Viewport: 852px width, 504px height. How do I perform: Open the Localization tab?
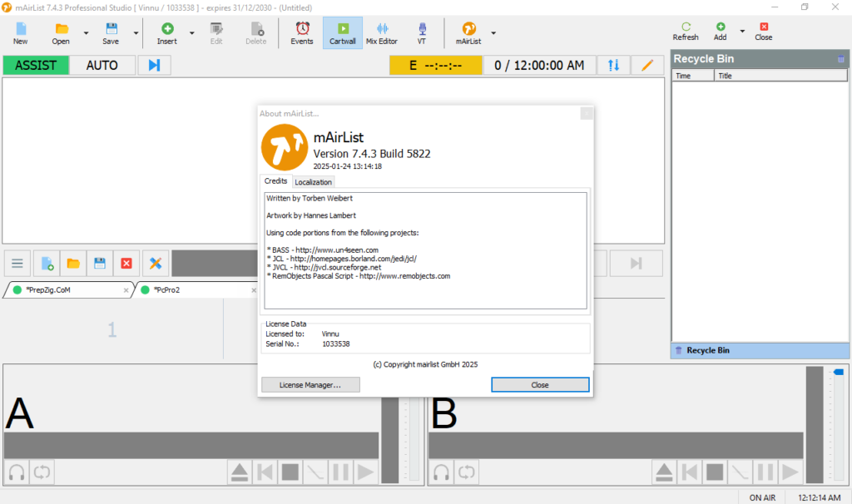(313, 182)
